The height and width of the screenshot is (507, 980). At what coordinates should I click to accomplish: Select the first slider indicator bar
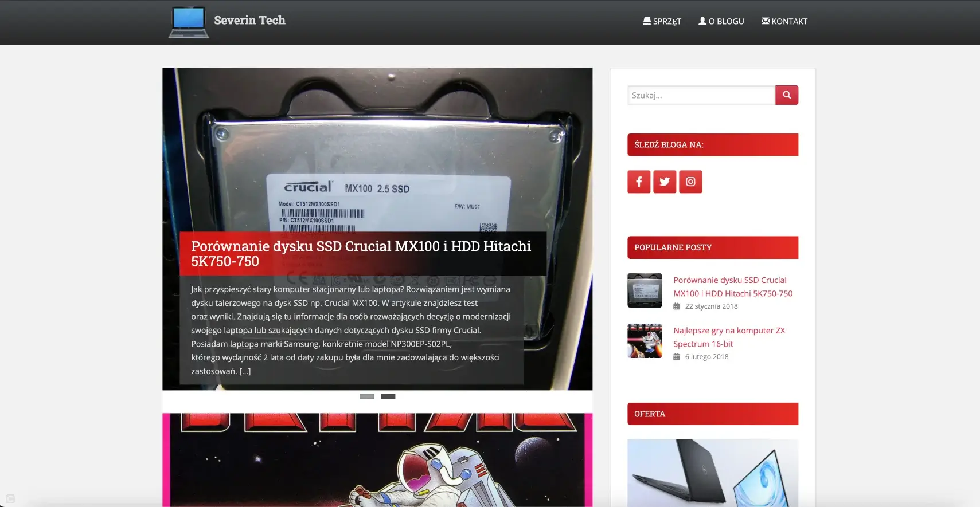pyautogui.click(x=366, y=396)
